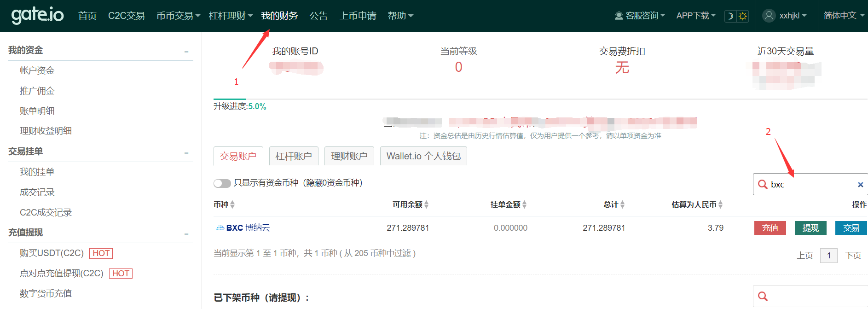Select the 理财账户 tab
The image size is (868, 309).
(349, 156)
